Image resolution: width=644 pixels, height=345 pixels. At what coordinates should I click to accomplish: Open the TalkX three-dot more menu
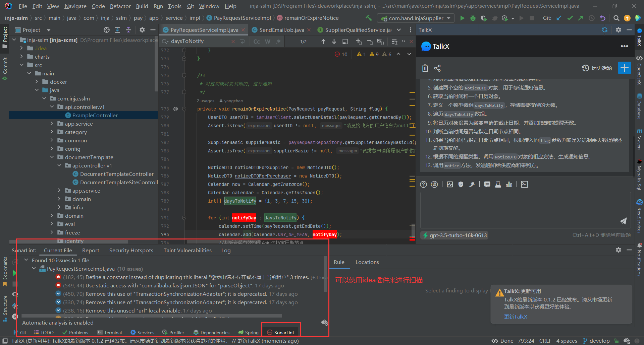(x=624, y=46)
